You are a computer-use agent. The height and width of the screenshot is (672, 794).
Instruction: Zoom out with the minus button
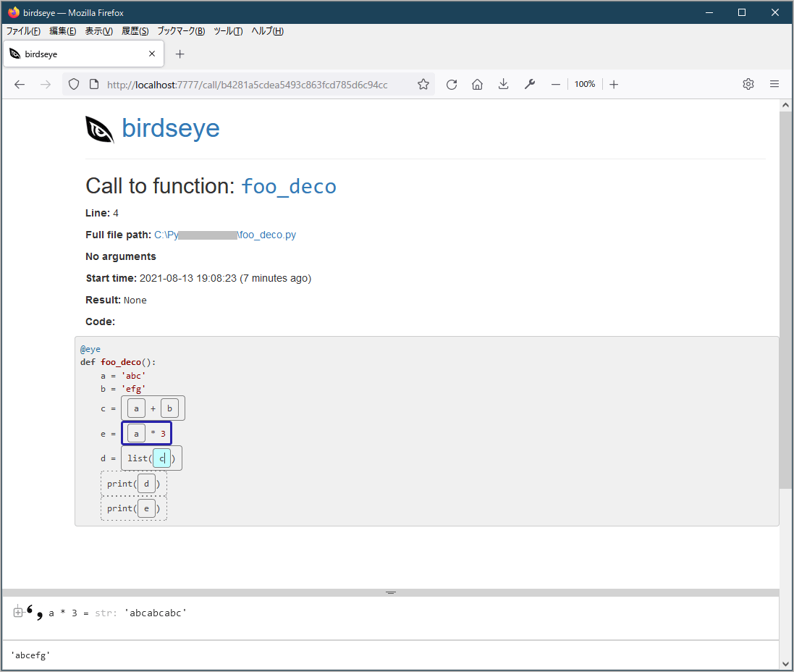pos(555,85)
